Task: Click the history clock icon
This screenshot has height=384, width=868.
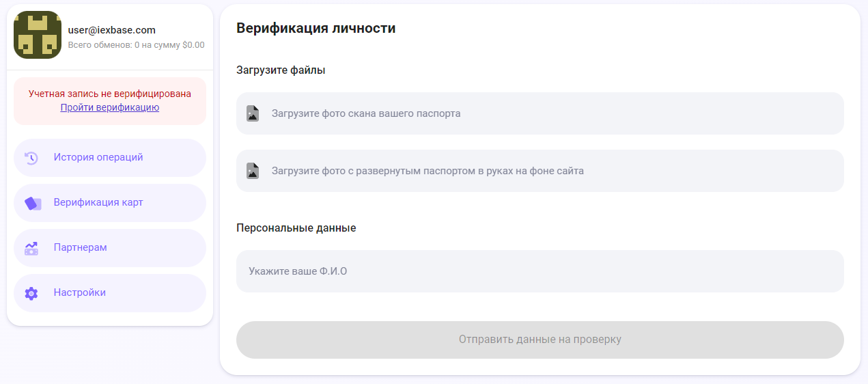Action: (x=31, y=158)
